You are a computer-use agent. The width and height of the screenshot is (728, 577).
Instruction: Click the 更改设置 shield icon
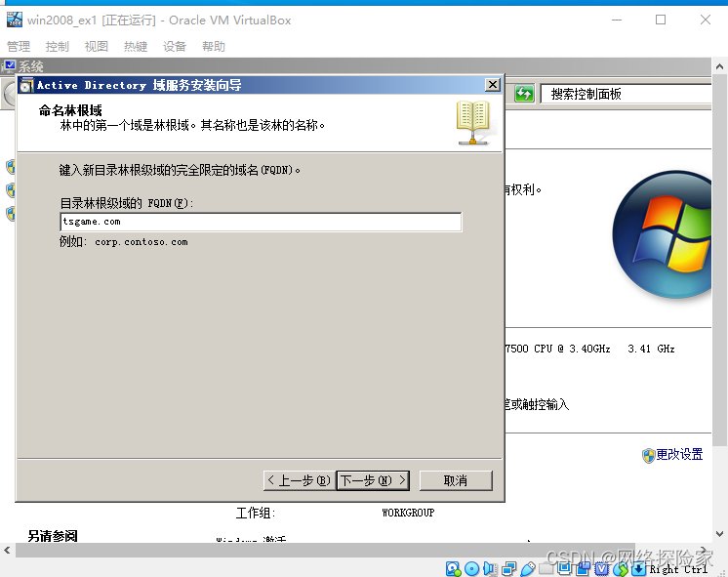[648, 456]
